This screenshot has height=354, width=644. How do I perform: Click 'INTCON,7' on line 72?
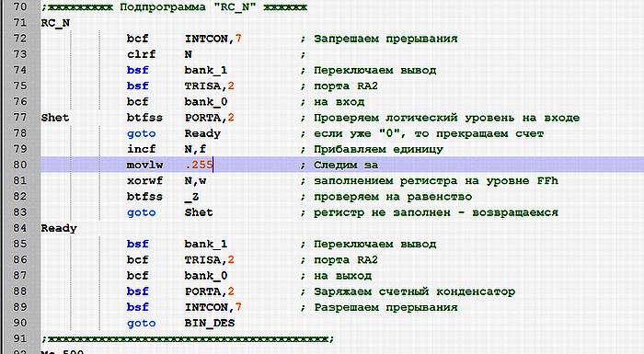click(213, 39)
